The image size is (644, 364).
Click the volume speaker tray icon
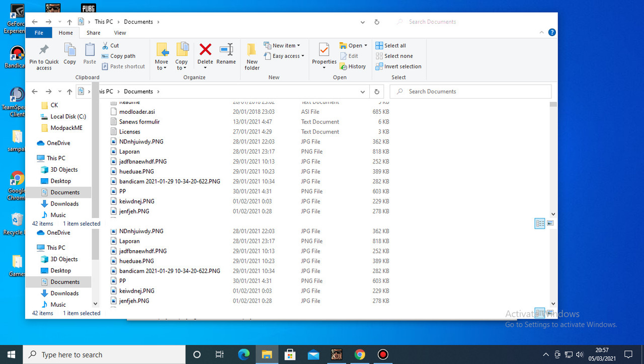[x=580, y=354]
